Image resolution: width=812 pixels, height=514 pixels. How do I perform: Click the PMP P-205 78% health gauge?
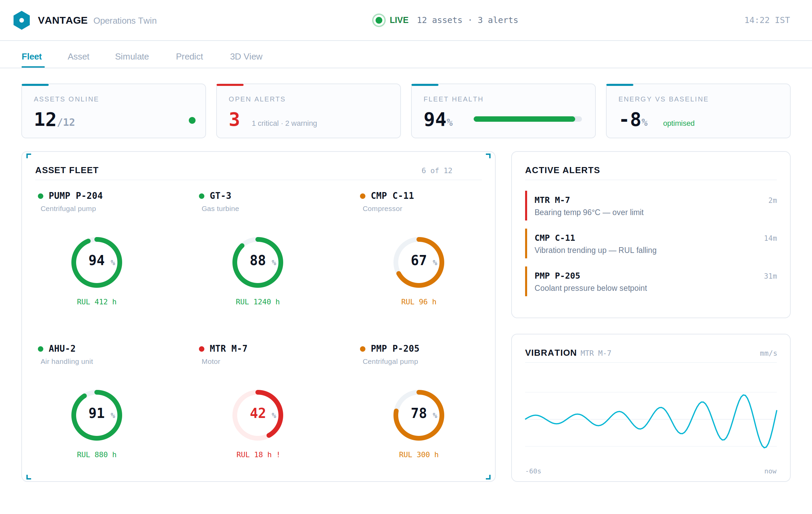(x=419, y=415)
